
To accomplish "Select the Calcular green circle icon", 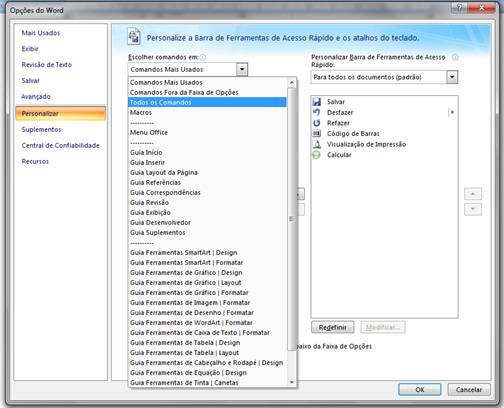I will coord(316,155).
